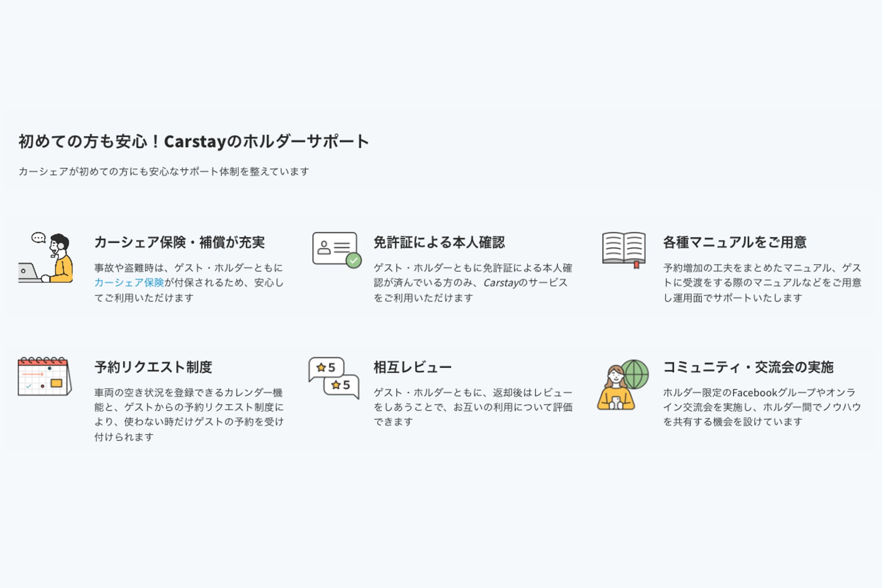Click the 各種マニュアルをご用意 heading
The image size is (882, 588).
735,242
